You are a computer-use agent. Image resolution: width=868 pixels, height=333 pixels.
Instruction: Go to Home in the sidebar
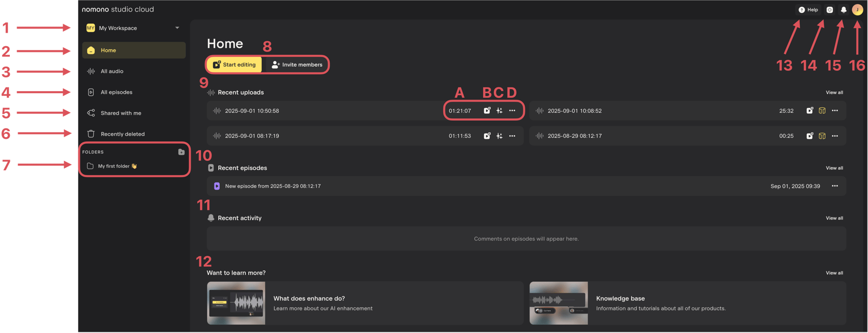(x=134, y=50)
